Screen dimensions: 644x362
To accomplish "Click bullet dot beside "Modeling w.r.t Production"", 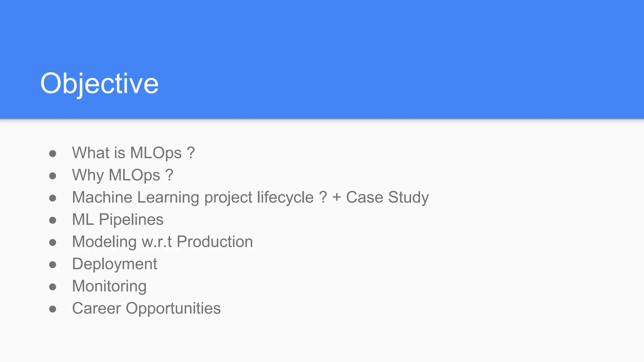I will click(x=53, y=243).
